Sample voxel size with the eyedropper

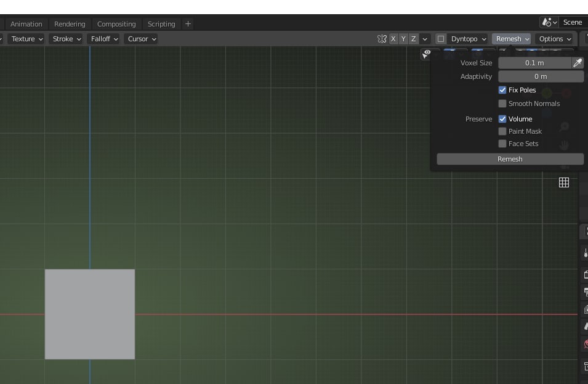point(578,63)
